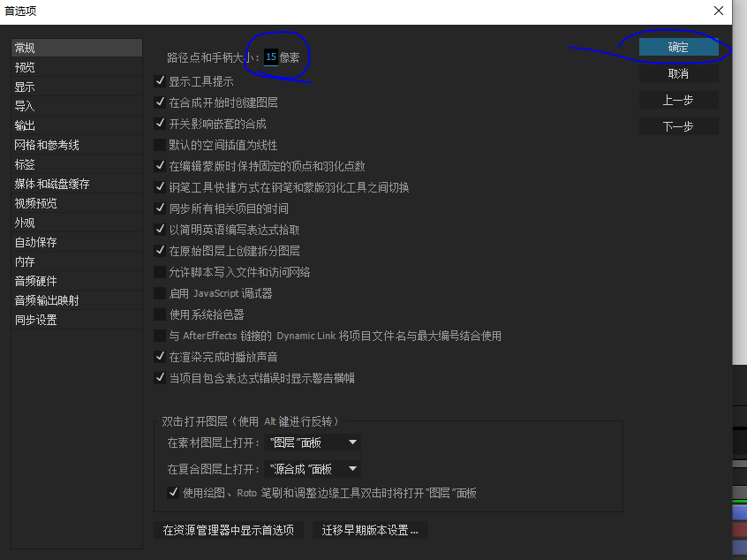Toggle 启用 JavaScript 调试器 checkbox

click(160, 292)
